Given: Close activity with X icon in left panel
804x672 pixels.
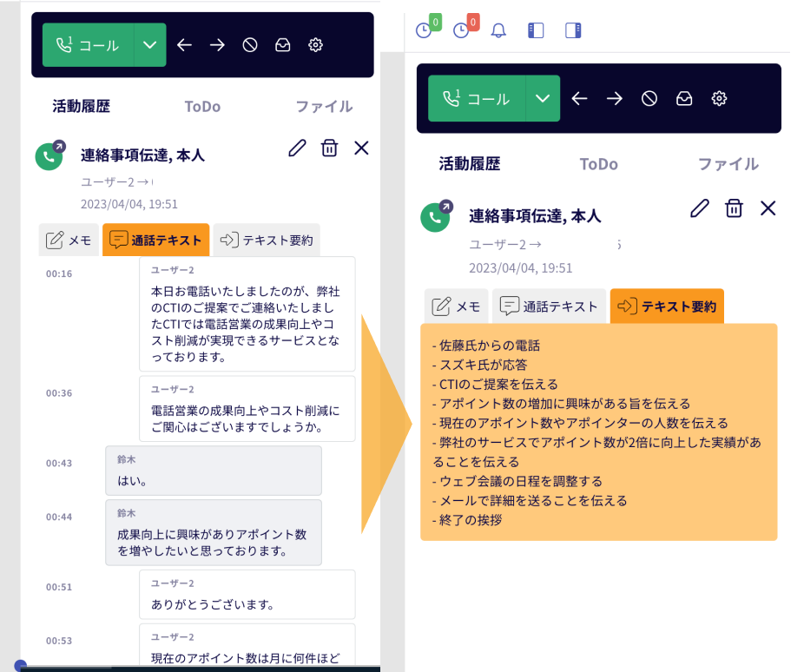Looking at the screenshot, I should tap(361, 148).
